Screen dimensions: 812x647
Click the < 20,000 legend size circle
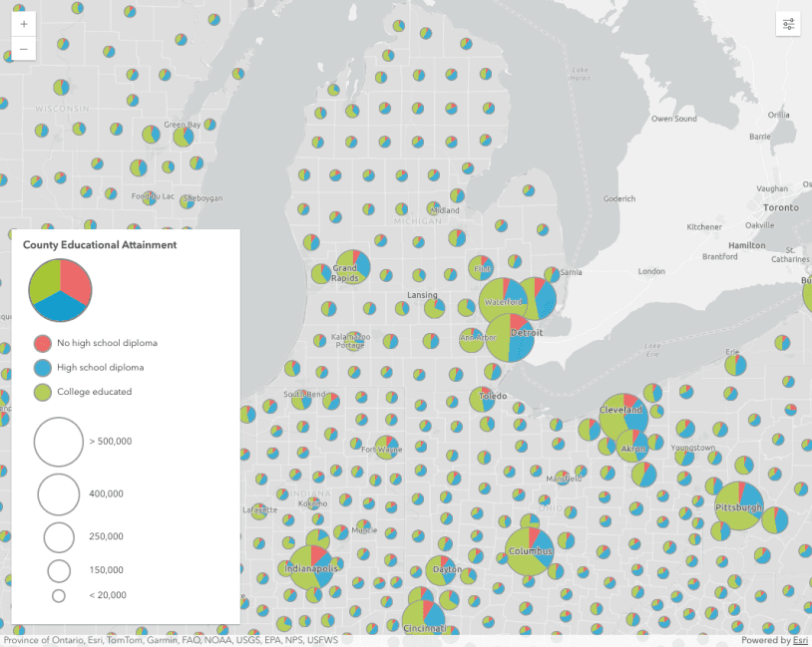[59, 595]
